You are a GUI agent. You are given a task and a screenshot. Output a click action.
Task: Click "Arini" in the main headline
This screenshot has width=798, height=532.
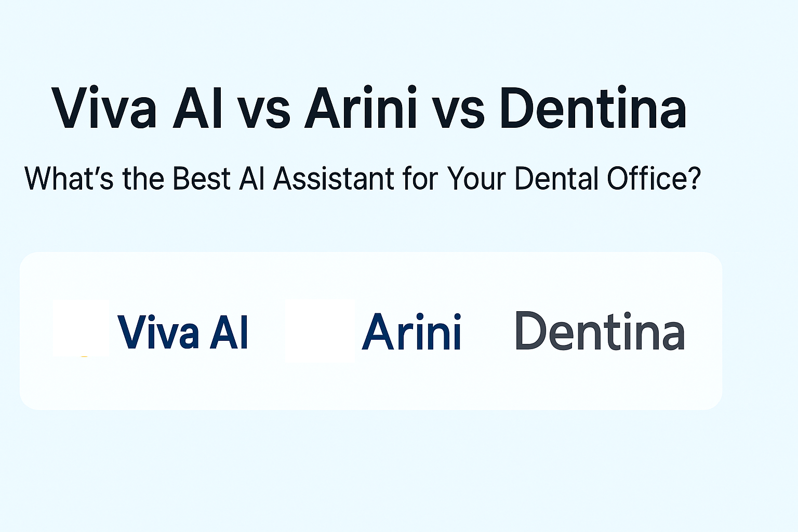(361, 108)
